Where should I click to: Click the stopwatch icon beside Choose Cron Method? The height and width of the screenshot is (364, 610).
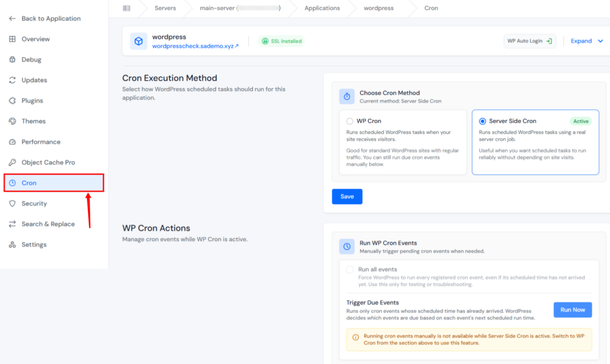[347, 97]
